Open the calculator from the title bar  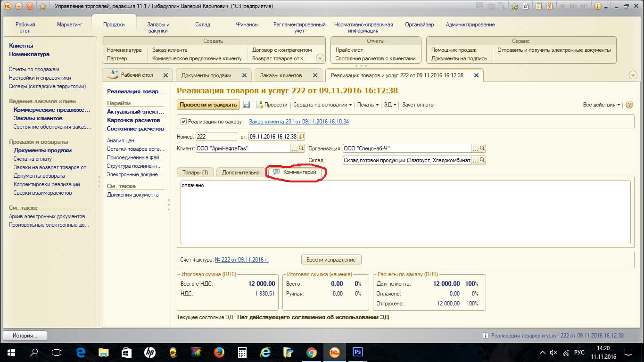[x=539, y=7]
